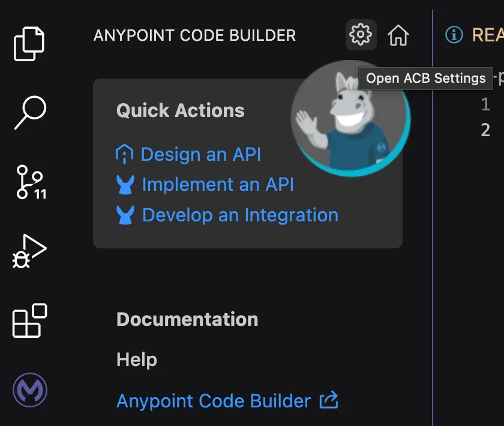The width and height of the screenshot is (504, 426).
Task: Open Source Control with 11 changes
Action: coord(31,182)
